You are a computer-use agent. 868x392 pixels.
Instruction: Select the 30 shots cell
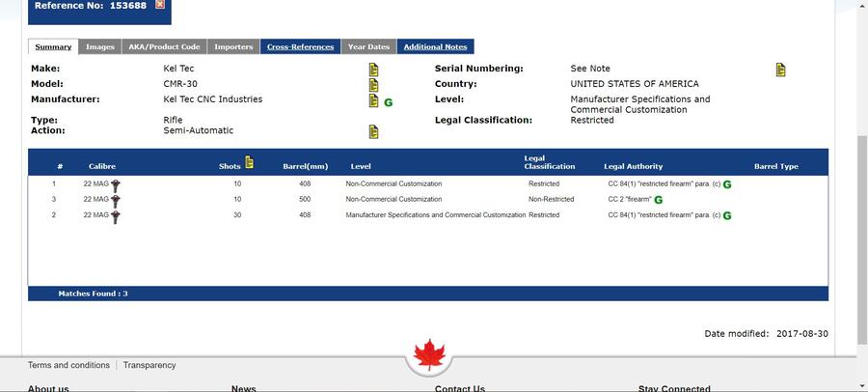coord(237,214)
